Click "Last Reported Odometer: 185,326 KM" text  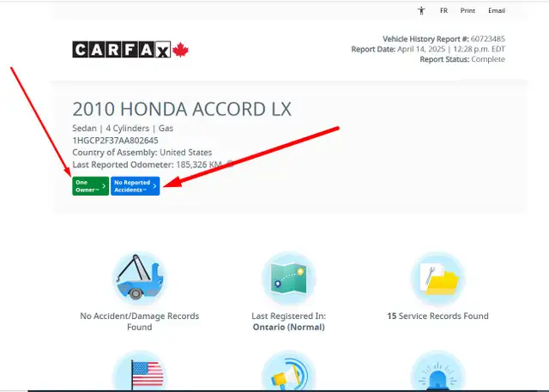[x=147, y=165]
